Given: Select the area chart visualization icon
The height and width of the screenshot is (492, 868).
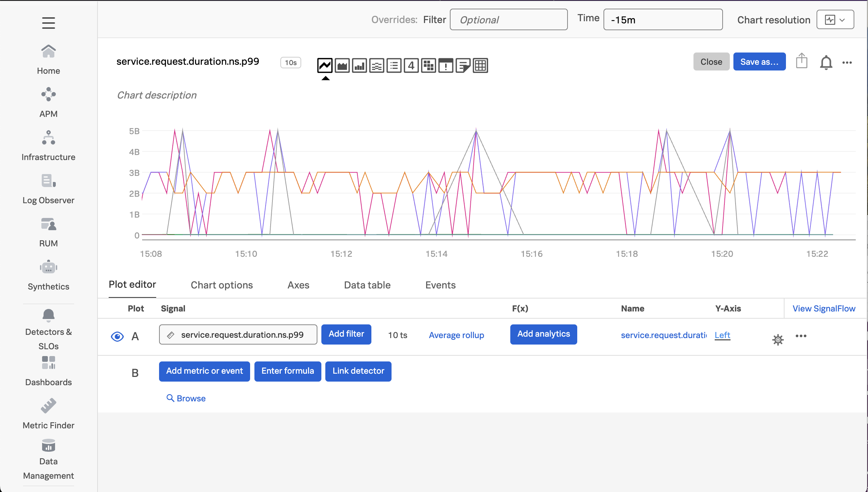Looking at the screenshot, I should tap(342, 65).
